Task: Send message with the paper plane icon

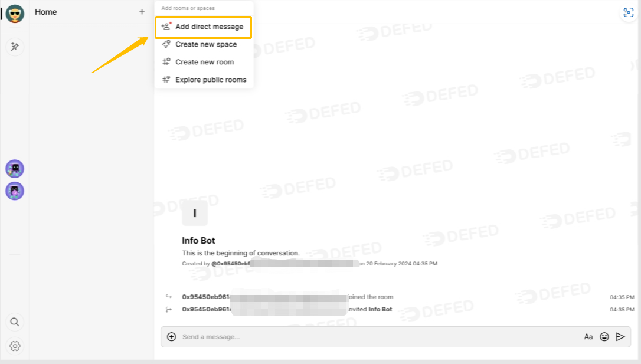Action: tap(620, 337)
